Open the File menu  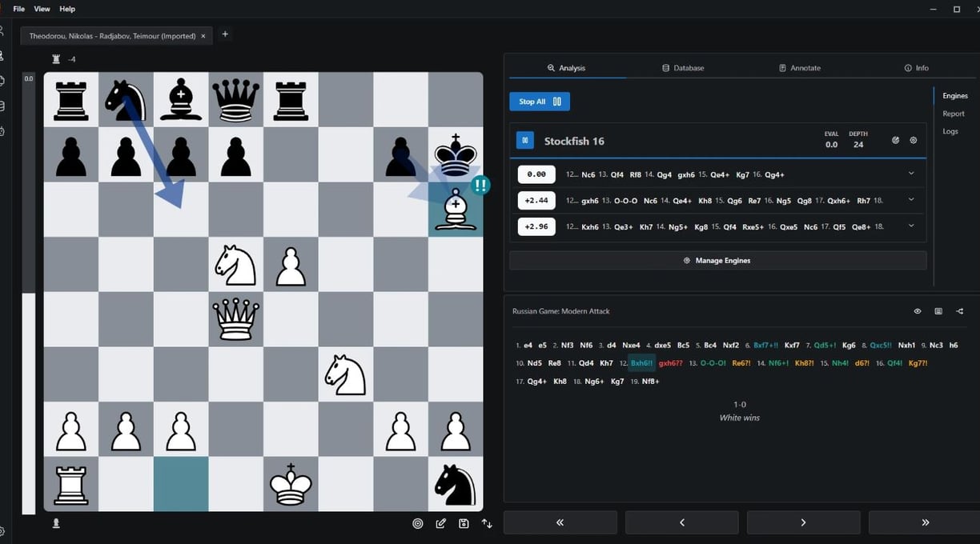(19, 9)
